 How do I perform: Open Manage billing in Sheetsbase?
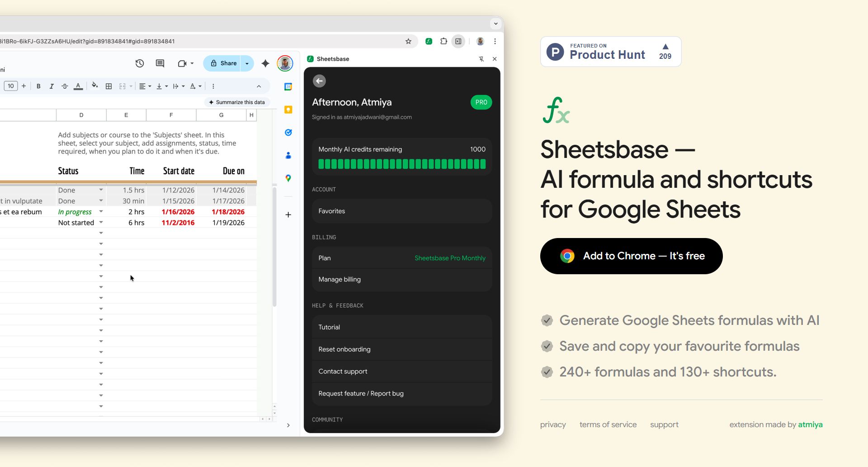402,280
